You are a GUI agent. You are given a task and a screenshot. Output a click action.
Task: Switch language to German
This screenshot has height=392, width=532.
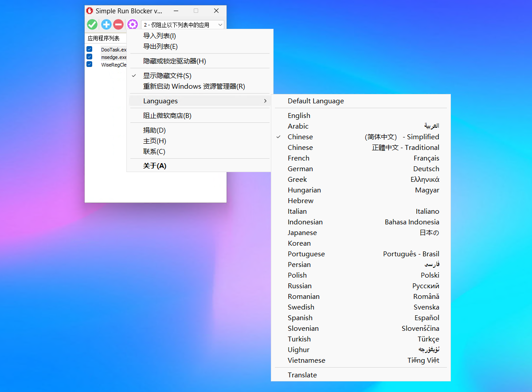click(x=361, y=169)
